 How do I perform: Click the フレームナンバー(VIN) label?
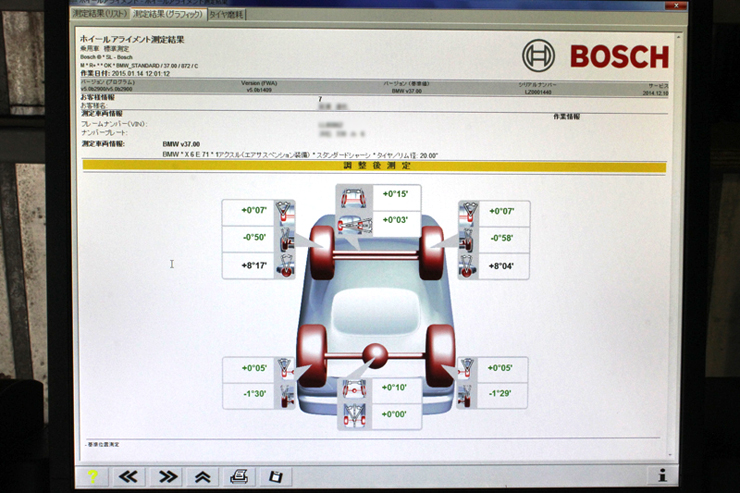point(114,124)
